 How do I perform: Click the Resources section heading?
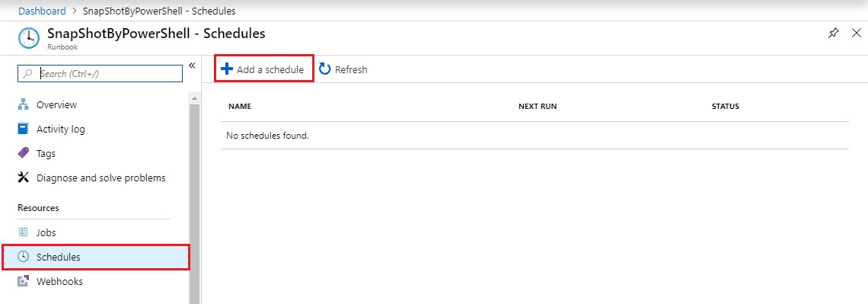click(x=38, y=208)
